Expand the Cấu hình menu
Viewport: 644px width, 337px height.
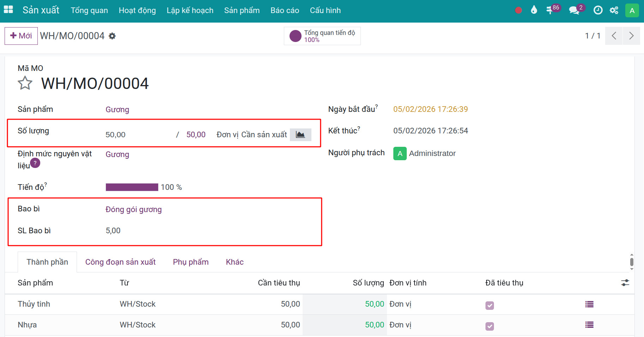click(325, 11)
